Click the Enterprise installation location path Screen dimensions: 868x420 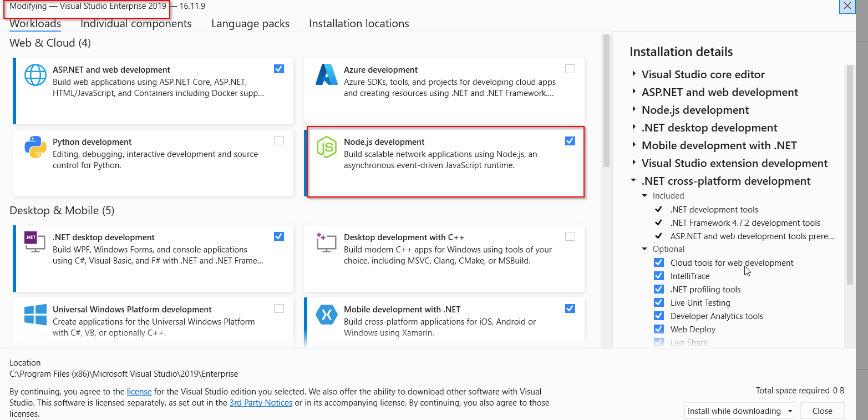point(124,374)
